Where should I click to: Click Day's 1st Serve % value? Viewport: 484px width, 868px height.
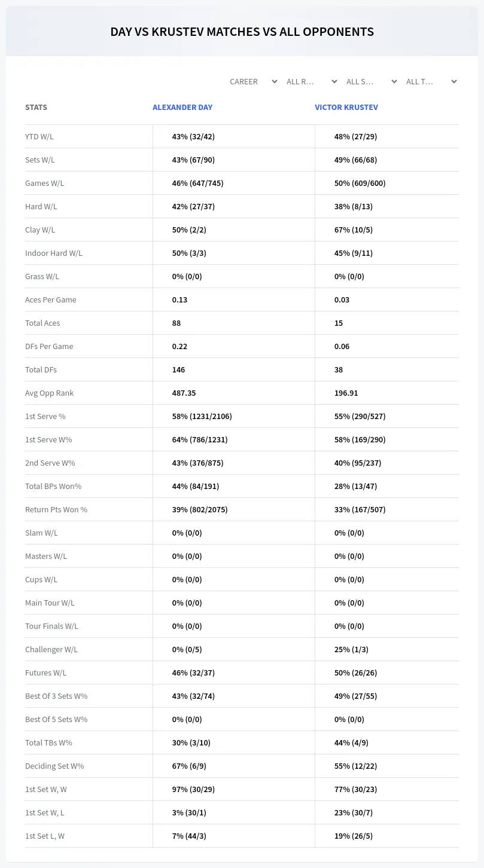202,416
